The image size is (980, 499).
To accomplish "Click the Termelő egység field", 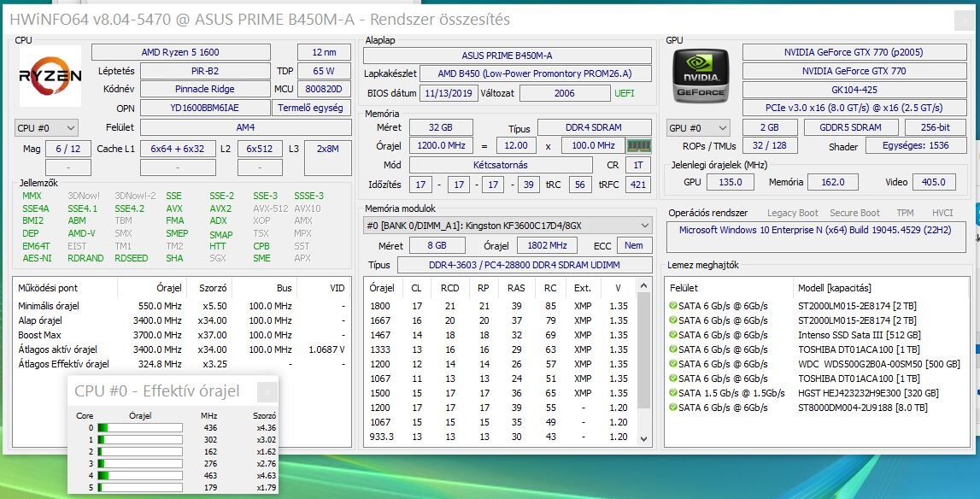I will click(311, 108).
